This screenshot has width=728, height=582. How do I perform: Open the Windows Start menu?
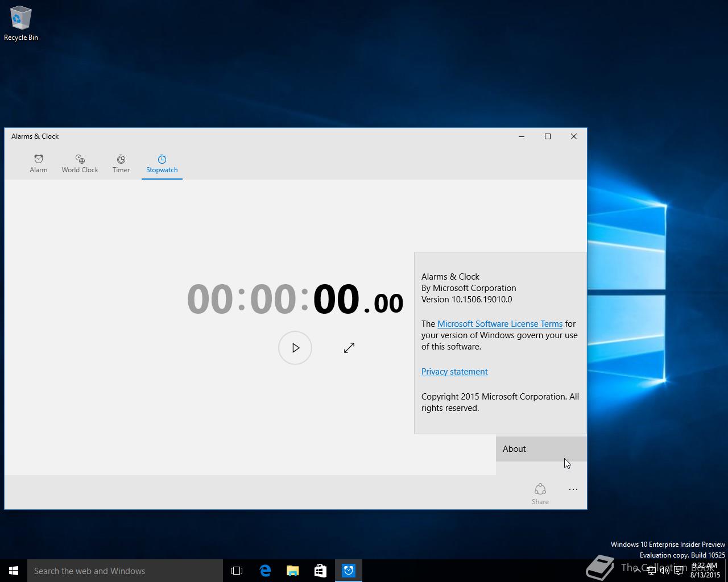click(14, 571)
